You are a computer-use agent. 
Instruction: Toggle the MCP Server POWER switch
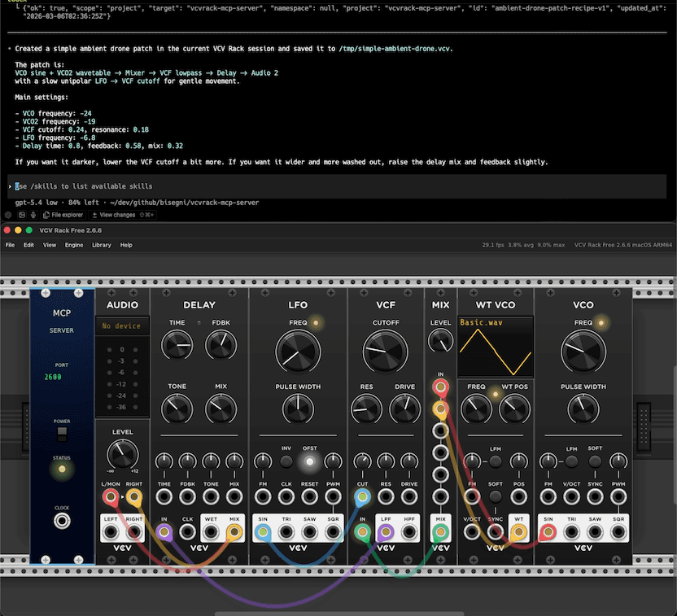pyautogui.click(x=62, y=434)
